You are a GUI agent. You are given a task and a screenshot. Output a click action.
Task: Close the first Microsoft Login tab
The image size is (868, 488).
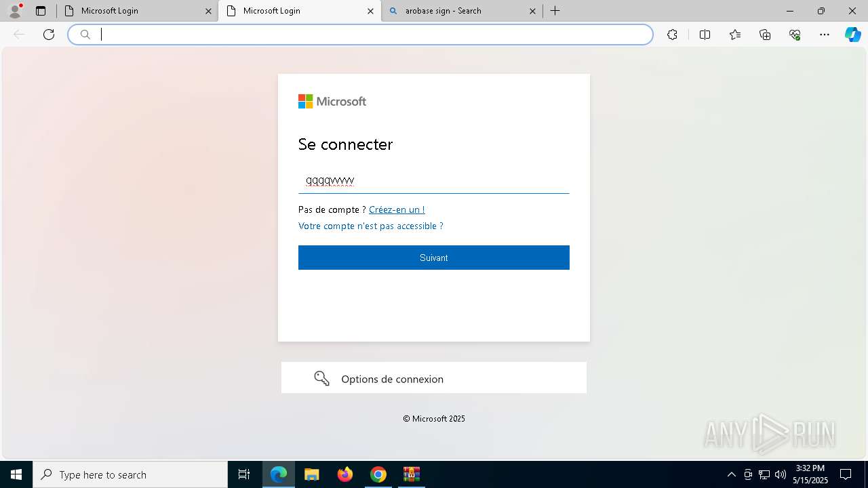[208, 11]
